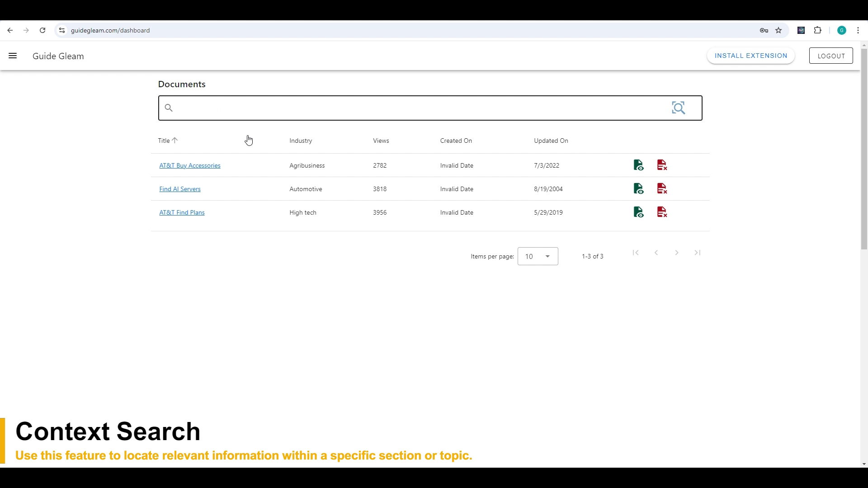
Task: View the AT&T Find Plans document icon
Action: [x=638, y=212]
